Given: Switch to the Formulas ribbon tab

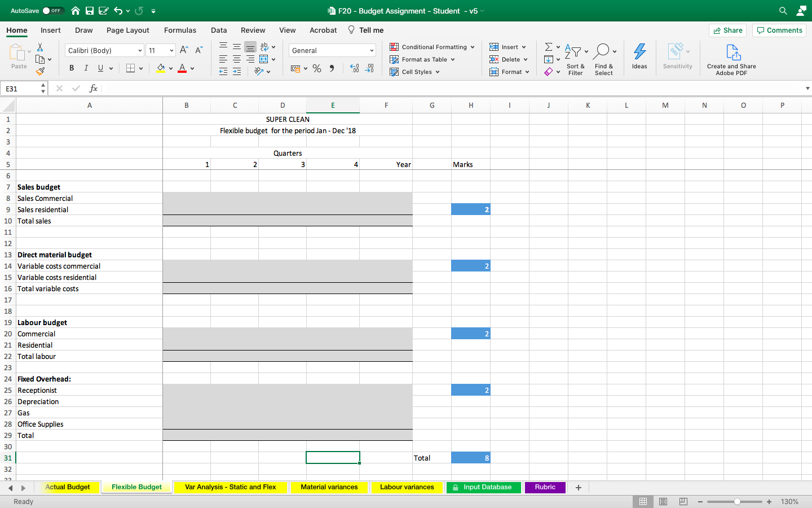Looking at the screenshot, I should click(x=180, y=30).
